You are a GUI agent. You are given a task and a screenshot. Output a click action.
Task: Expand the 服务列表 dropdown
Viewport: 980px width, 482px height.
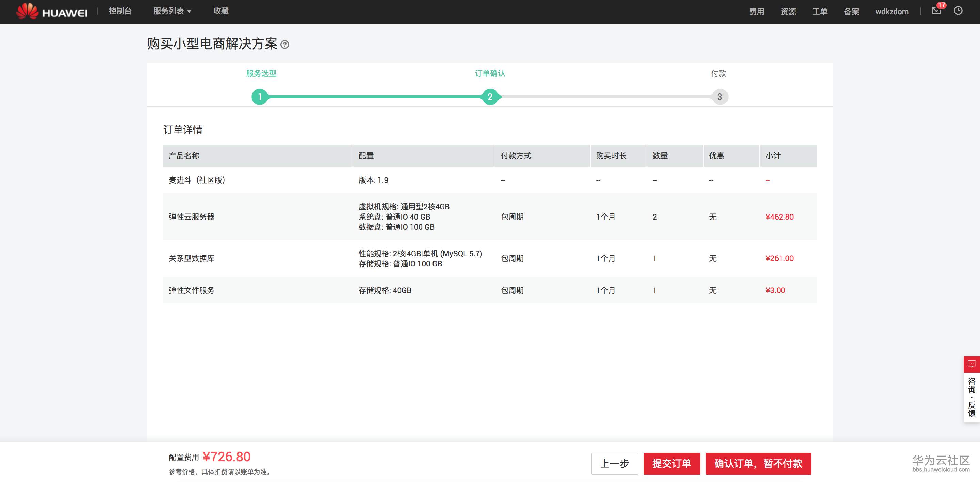pyautogui.click(x=172, y=11)
